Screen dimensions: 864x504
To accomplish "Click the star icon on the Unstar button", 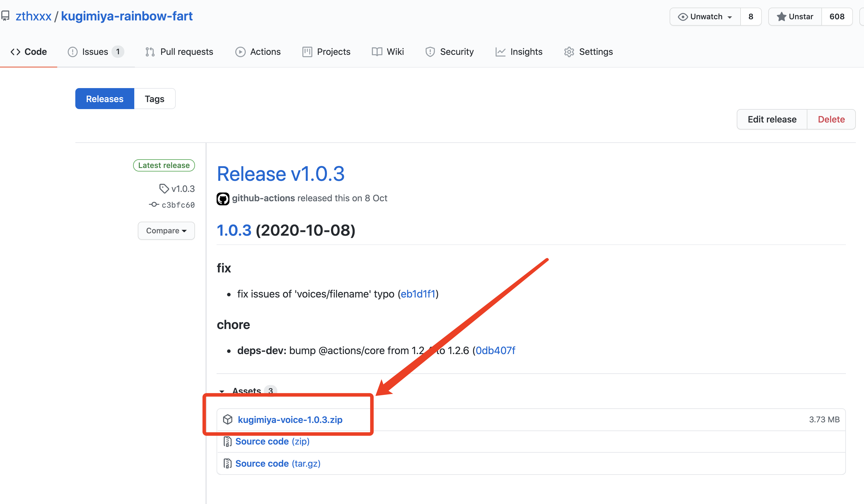I will [x=781, y=16].
